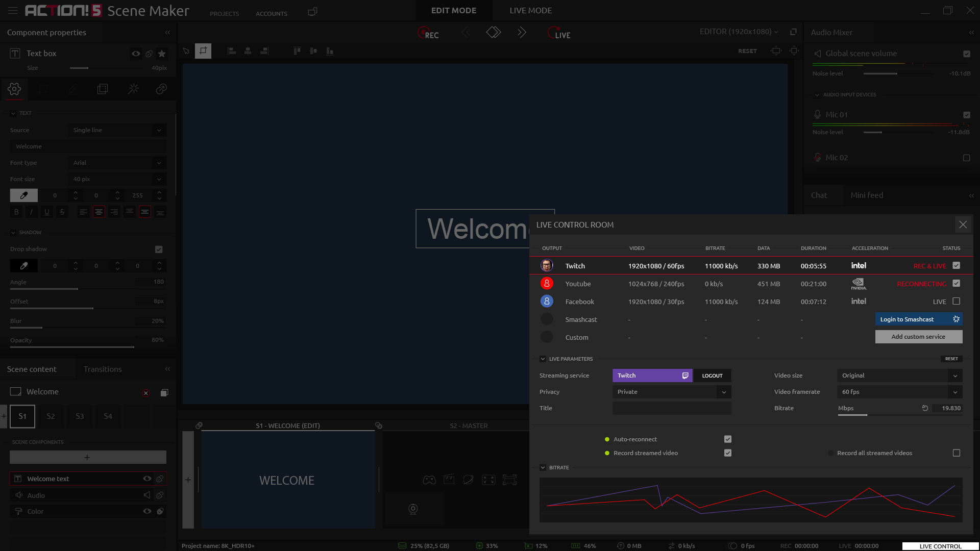Image resolution: width=980 pixels, height=551 pixels.
Task: Switch to Transitions tab
Action: [103, 369]
